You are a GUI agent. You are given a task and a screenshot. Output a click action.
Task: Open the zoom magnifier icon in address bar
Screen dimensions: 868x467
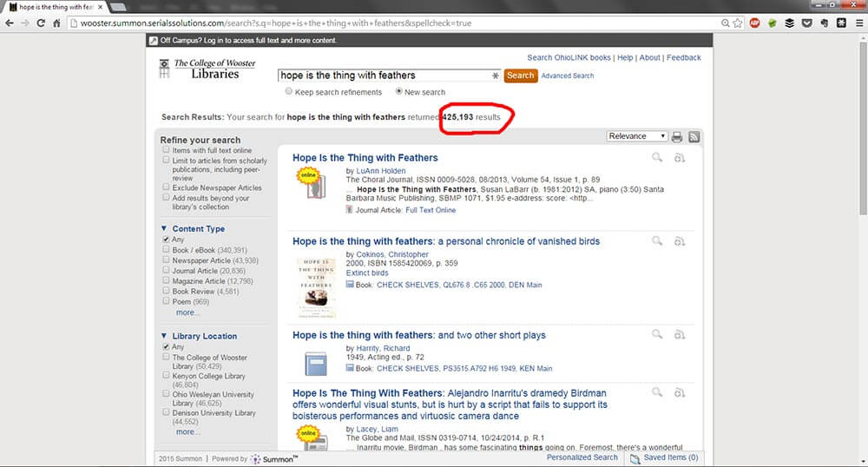point(725,23)
